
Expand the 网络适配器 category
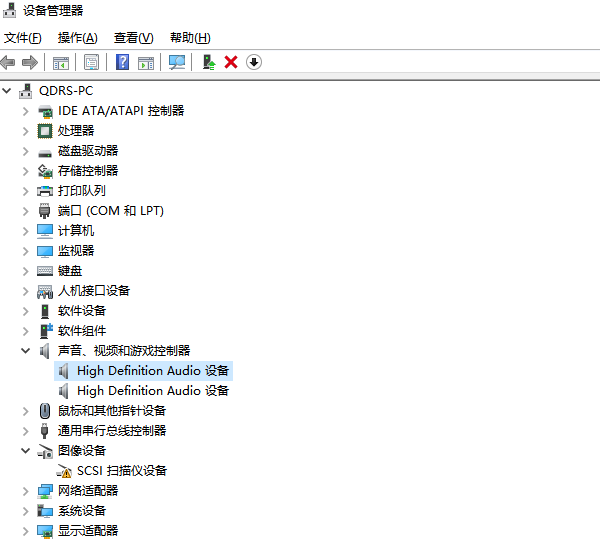pyautogui.click(x=26, y=491)
